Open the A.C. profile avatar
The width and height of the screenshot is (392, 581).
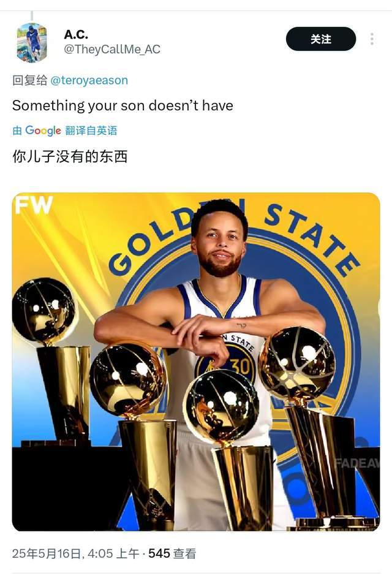pos(32,42)
